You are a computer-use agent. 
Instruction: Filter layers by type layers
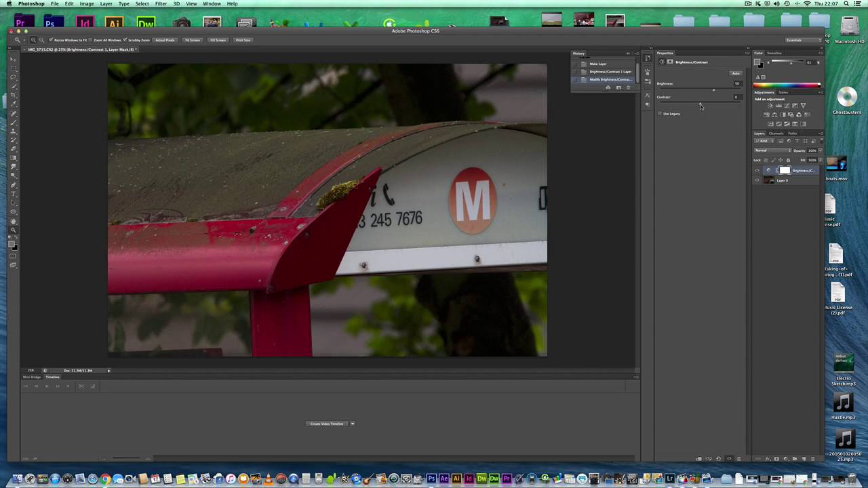[797, 141]
